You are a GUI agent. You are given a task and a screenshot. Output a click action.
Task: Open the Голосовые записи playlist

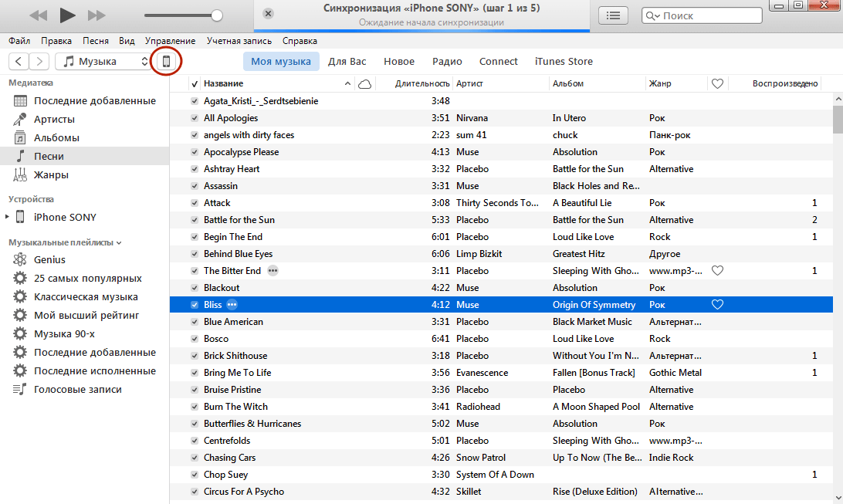[x=84, y=390]
